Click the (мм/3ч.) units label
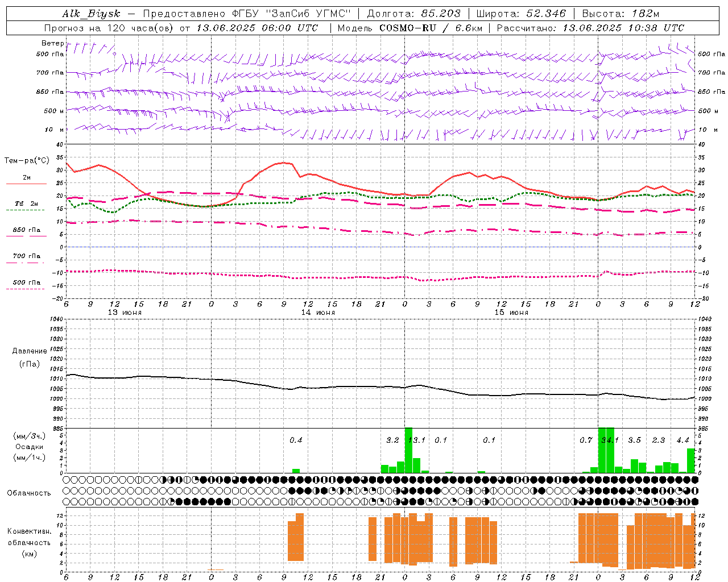 pos(30,436)
